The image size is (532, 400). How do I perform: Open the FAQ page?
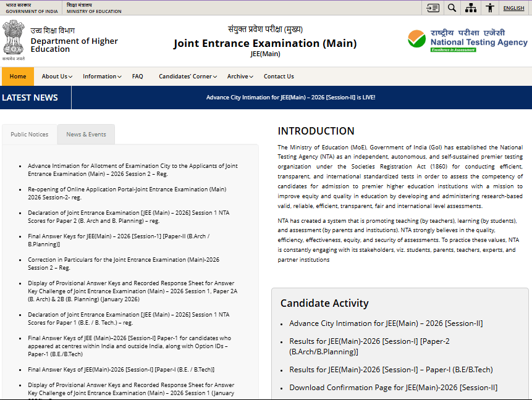(137, 76)
